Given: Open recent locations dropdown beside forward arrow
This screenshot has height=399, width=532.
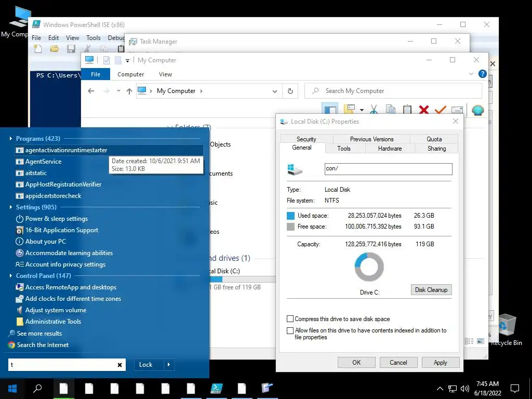Looking at the screenshot, I should coord(118,91).
